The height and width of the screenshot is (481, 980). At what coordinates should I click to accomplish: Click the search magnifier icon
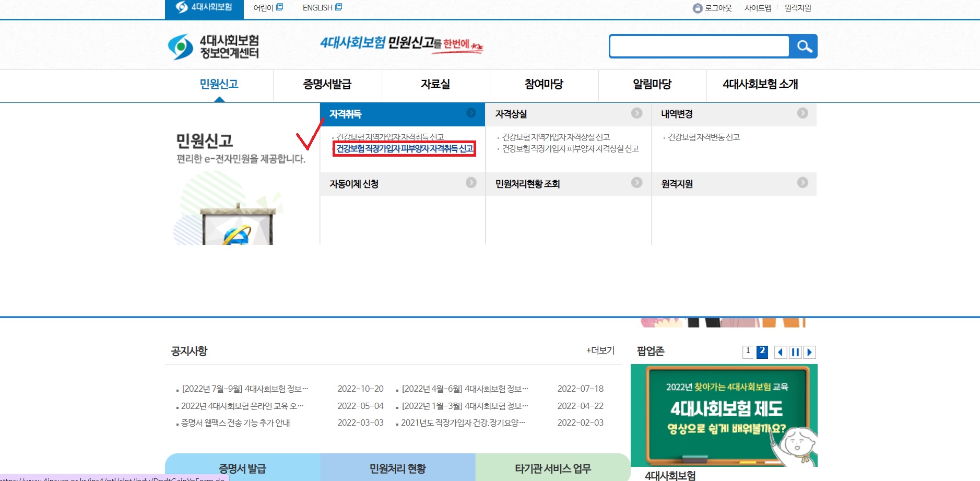pyautogui.click(x=804, y=46)
